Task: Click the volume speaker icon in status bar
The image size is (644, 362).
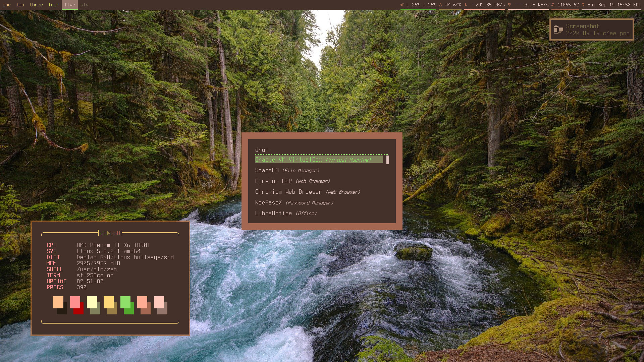Action: pyautogui.click(x=402, y=5)
